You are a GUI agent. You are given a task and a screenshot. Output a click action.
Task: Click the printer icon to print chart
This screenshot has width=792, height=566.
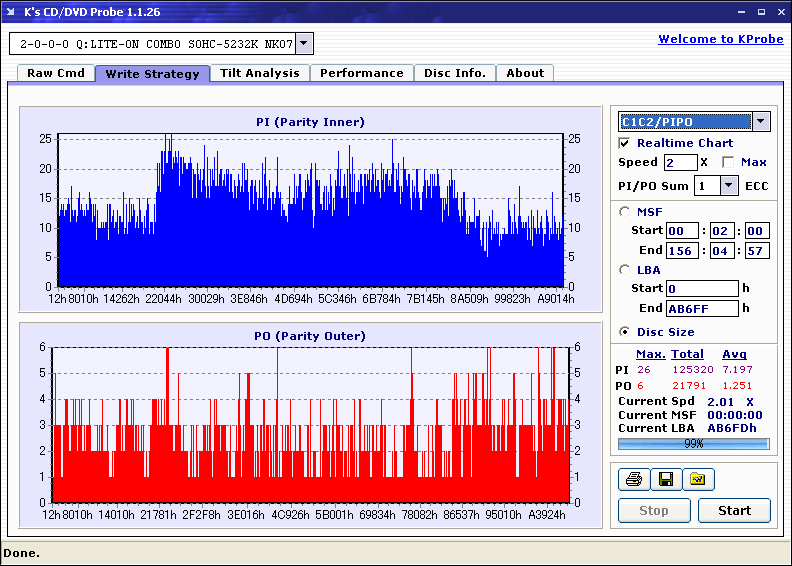coord(633,480)
